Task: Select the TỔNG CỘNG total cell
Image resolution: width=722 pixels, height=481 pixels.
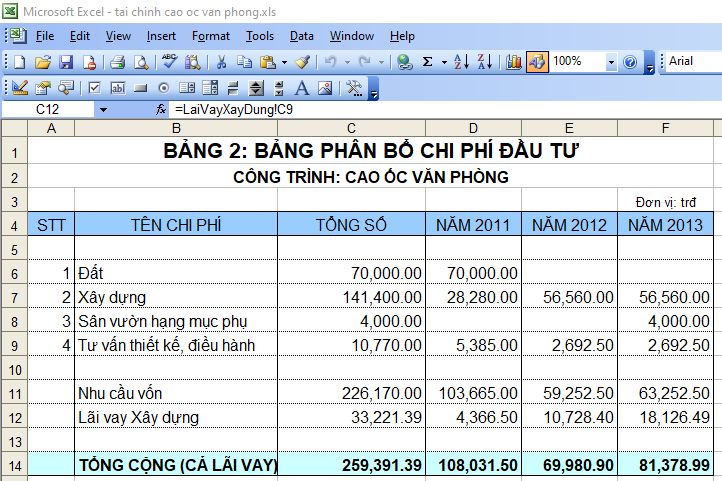Action: click(x=177, y=464)
